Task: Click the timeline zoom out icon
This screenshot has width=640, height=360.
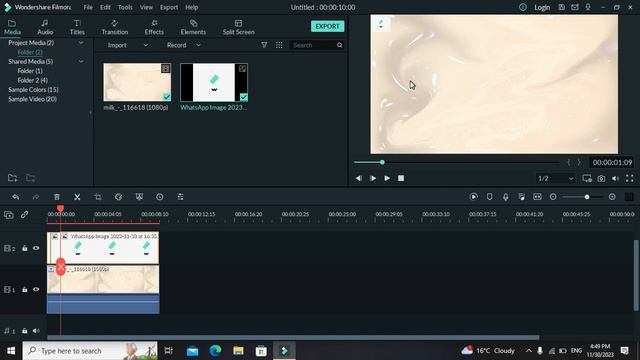Action: click(x=553, y=197)
